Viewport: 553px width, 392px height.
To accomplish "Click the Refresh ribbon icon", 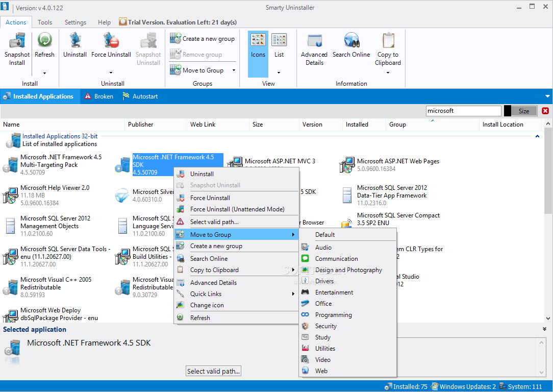I will click(44, 40).
